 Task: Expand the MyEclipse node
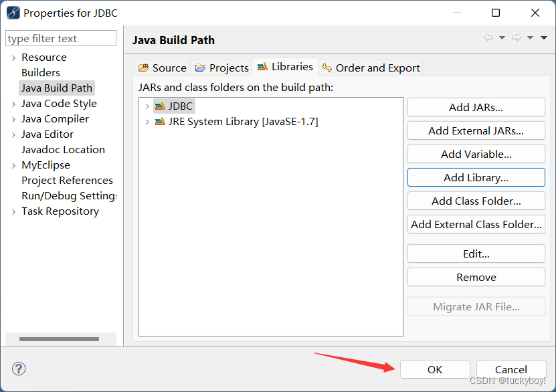coord(13,165)
